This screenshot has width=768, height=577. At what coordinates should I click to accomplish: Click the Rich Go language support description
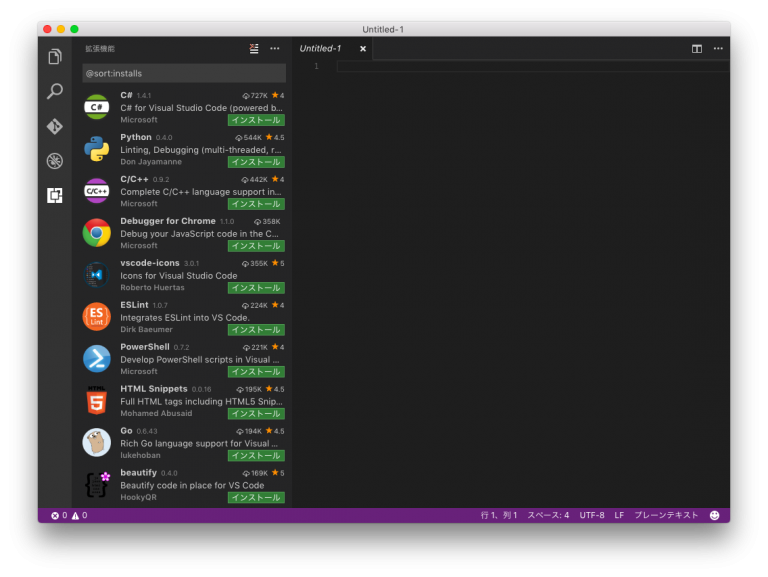point(199,443)
